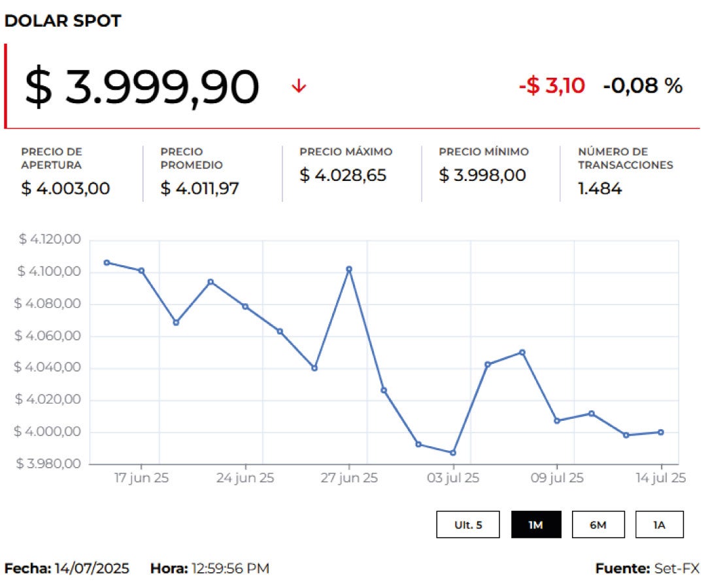
Task: Click the Número de Transacciones count 1.484
Action: pyautogui.click(x=599, y=189)
